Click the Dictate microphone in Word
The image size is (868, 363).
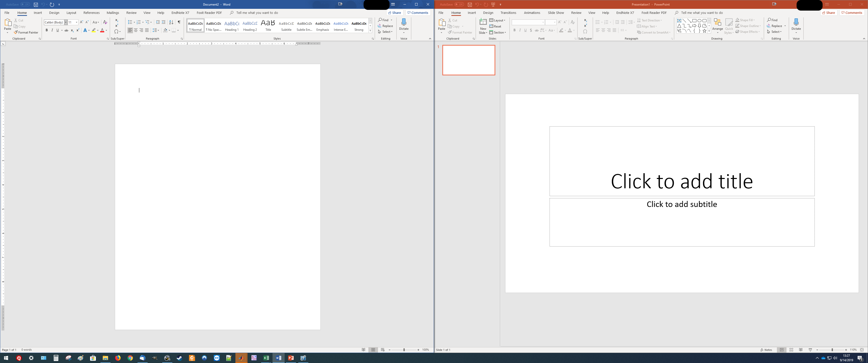click(404, 22)
